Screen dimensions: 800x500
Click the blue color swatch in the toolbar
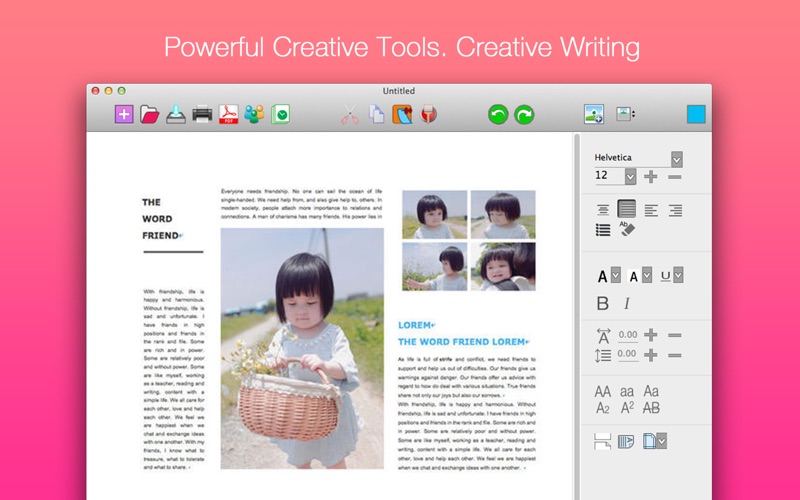click(x=696, y=114)
